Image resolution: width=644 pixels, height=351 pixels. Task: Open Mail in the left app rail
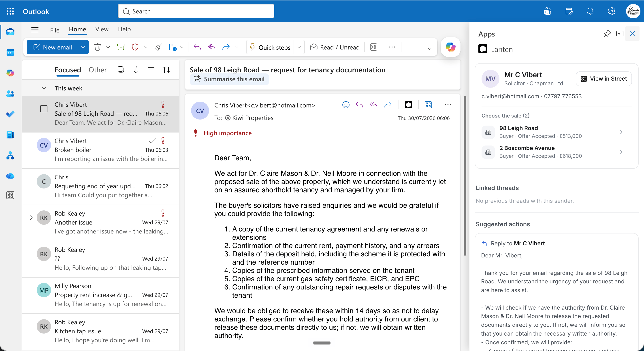(10, 32)
